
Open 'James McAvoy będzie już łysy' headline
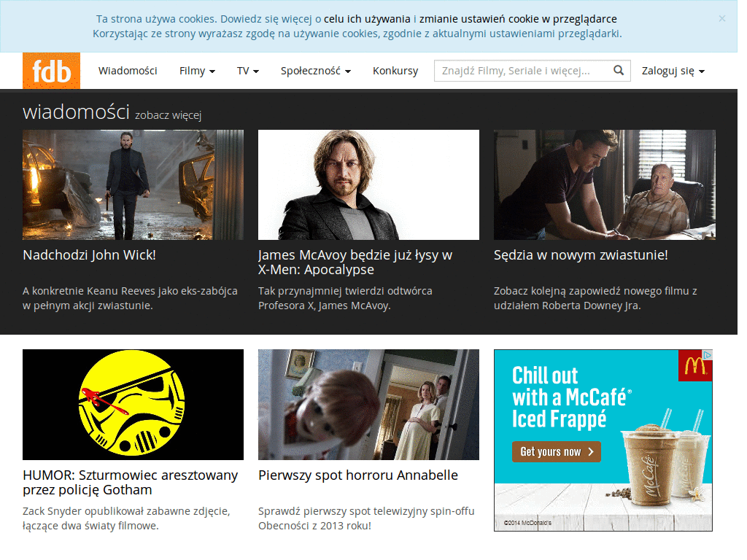[x=355, y=262]
